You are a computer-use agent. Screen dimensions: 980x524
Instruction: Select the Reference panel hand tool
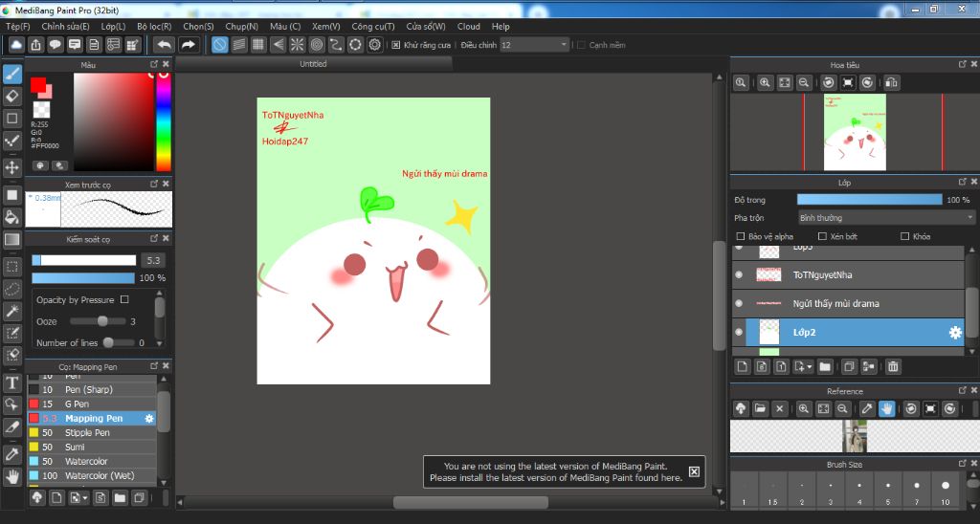tap(886, 408)
